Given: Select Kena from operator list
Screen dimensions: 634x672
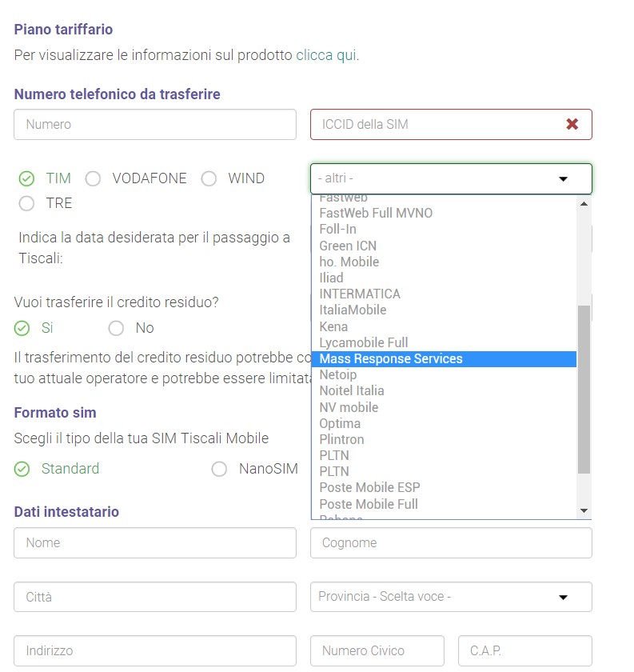Looking at the screenshot, I should tap(333, 326).
